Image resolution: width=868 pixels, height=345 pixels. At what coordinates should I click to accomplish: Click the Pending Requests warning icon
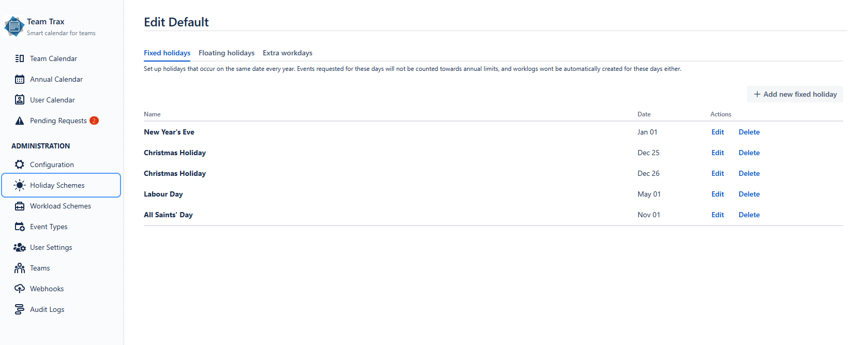click(x=20, y=121)
